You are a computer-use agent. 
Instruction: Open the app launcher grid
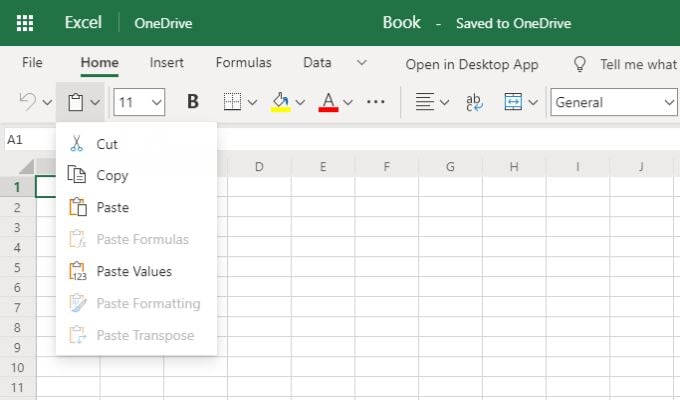pos(25,23)
